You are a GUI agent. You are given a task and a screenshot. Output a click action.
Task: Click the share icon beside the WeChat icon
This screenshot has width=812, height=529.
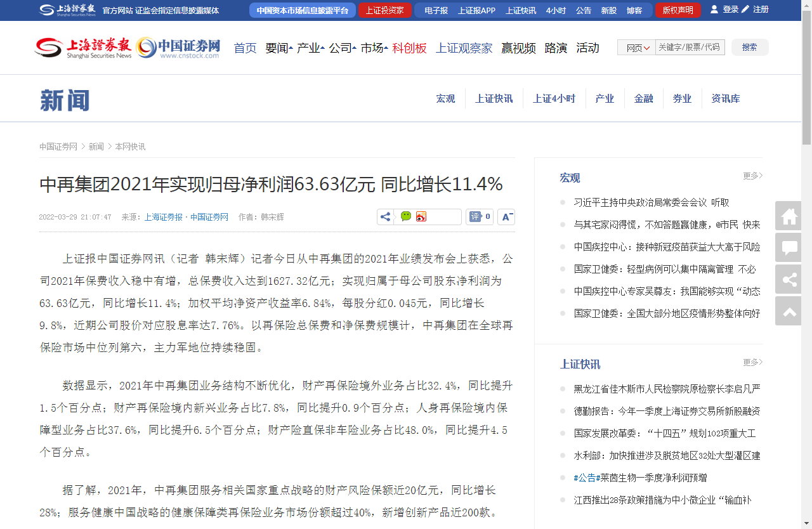coord(385,217)
